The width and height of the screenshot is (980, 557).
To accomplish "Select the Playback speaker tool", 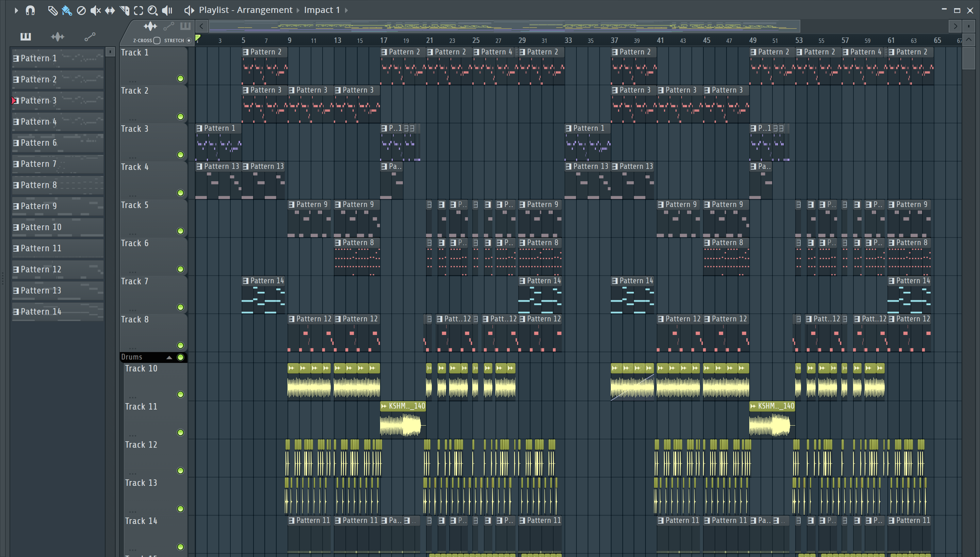I will 167,10.
